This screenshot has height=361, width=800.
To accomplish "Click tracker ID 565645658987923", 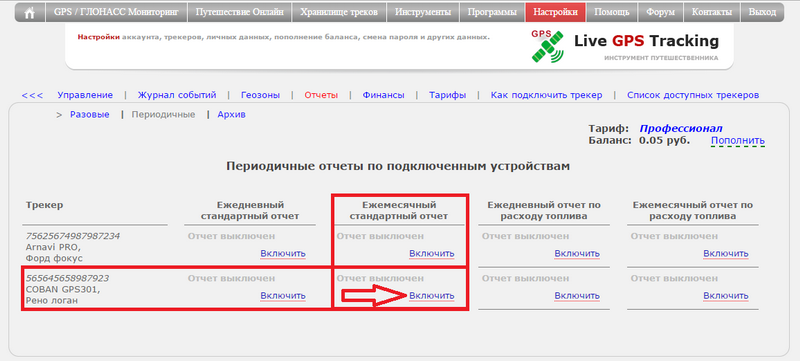I will [x=67, y=278].
